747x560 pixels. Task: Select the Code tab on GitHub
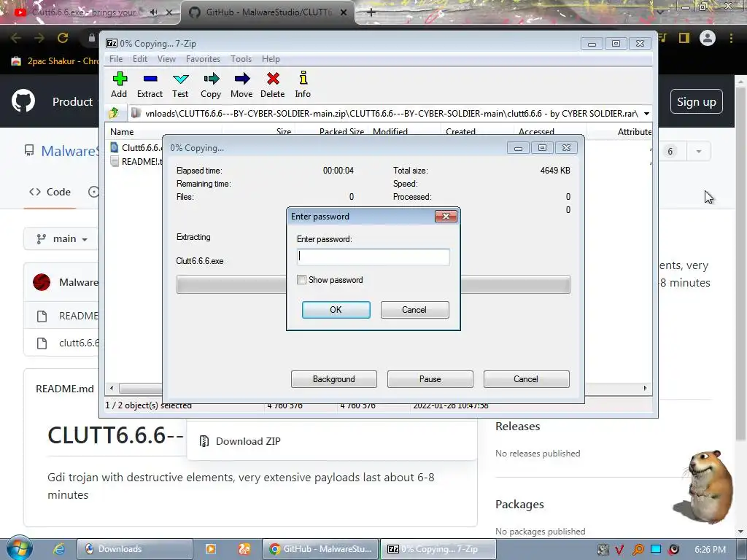(x=50, y=192)
